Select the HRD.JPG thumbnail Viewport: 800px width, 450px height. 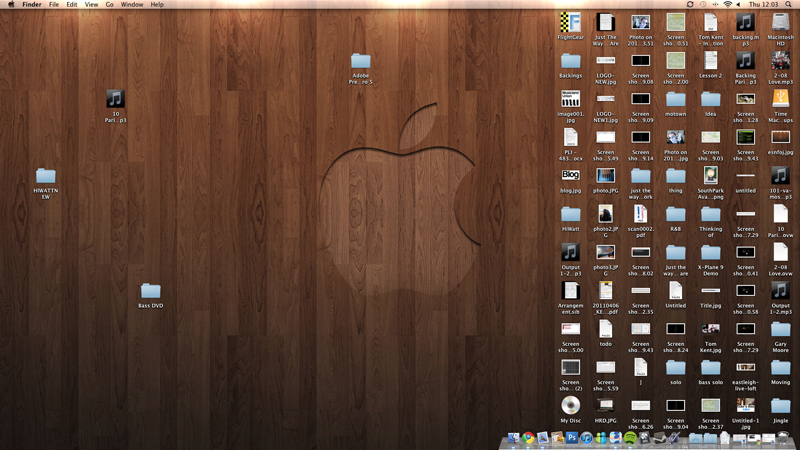pyautogui.click(x=606, y=406)
